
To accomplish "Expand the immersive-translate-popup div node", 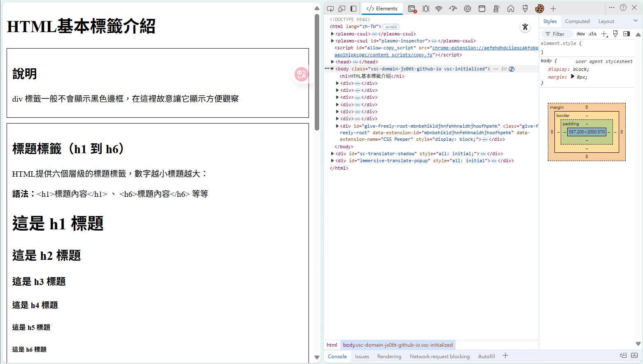I will (x=332, y=161).
